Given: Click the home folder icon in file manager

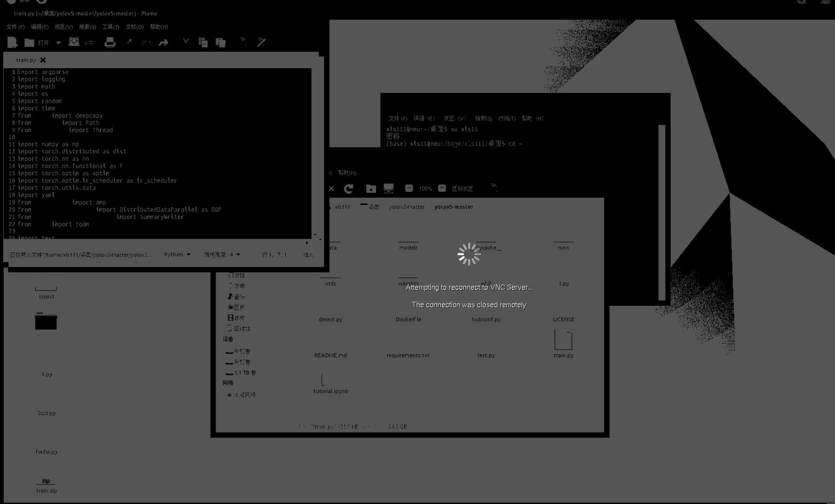Looking at the screenshot, I should 371,189.
